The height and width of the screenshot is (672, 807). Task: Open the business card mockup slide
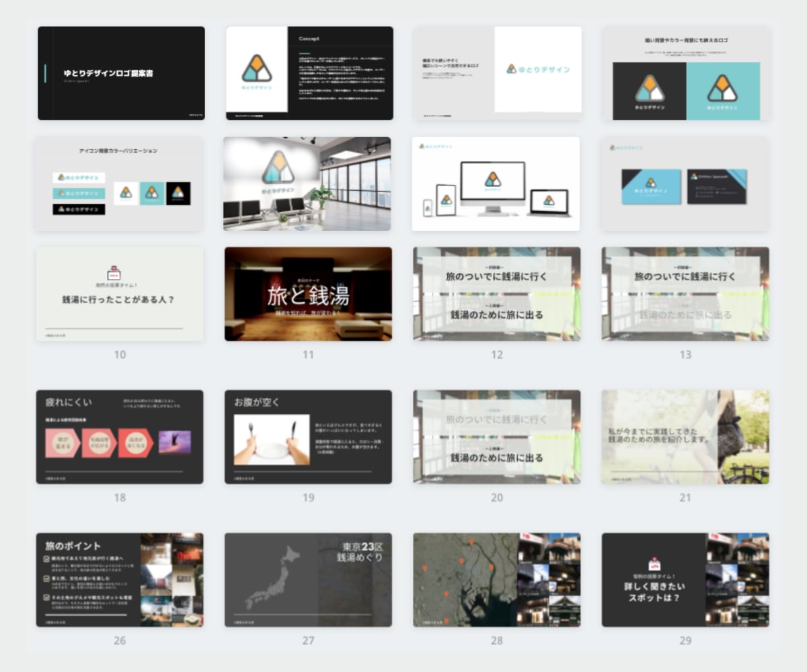(x=685, y=184)
